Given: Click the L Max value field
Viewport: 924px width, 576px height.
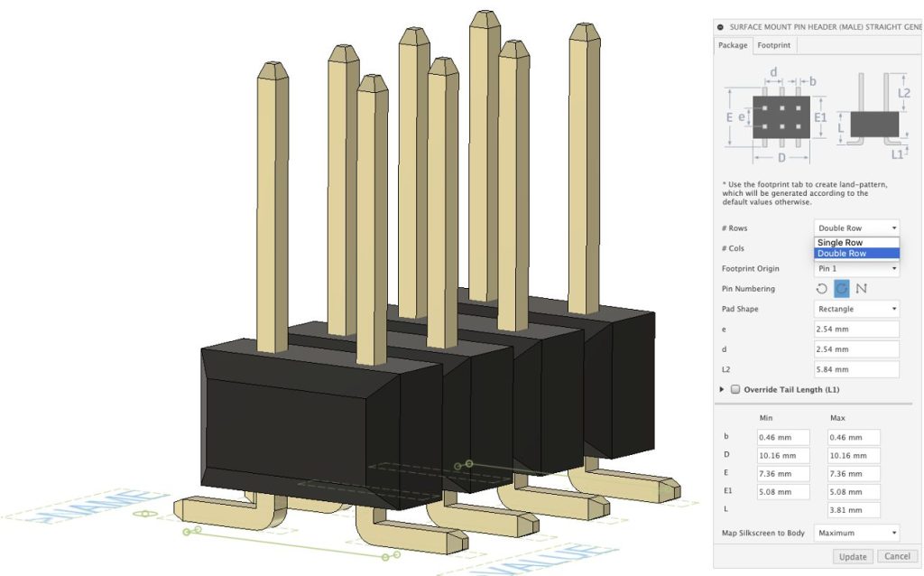Looking at the screenshot, I should pos(855,511).
